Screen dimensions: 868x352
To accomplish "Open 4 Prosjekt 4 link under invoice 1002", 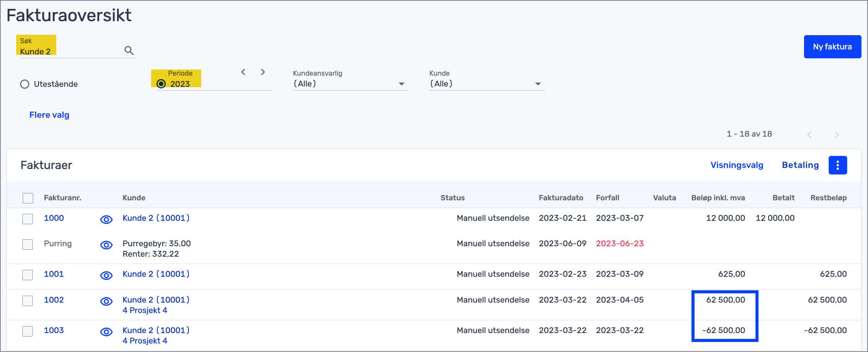I will 145,310.
